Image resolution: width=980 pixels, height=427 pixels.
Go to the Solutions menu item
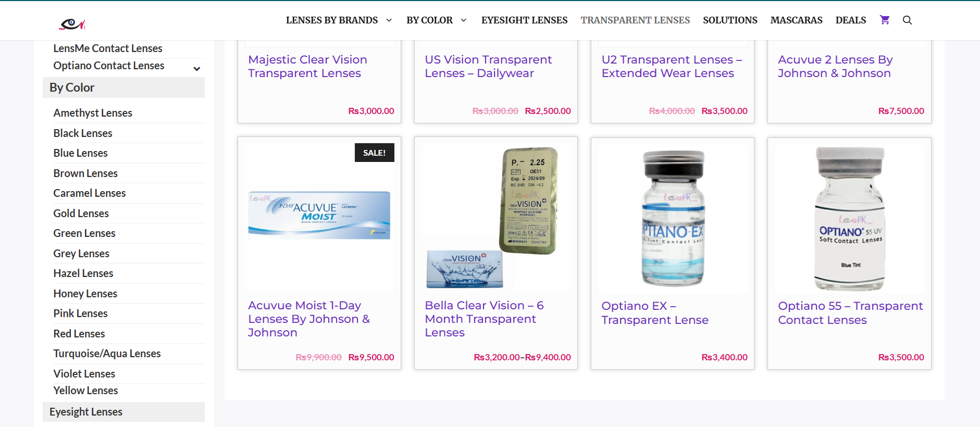coord(730,20)
